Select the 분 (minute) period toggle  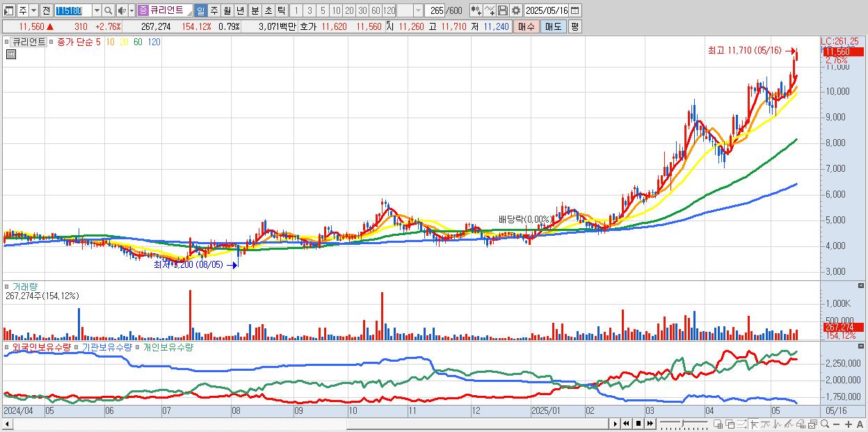pos(255,10)
